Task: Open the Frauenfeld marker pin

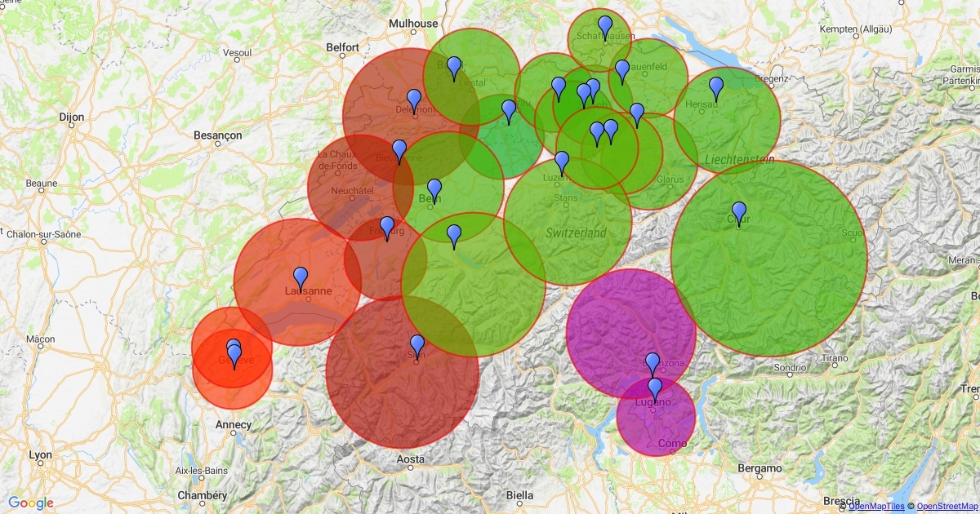Action: coord(622,70)
